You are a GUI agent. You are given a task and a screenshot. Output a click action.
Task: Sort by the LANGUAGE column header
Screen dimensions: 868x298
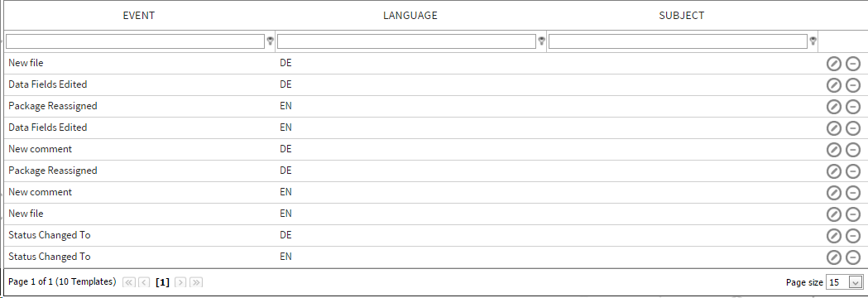[x=410, y=16]
